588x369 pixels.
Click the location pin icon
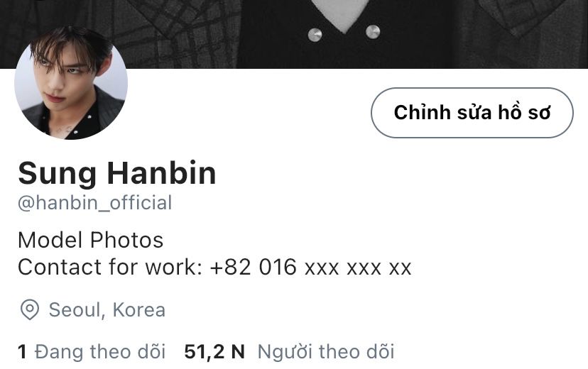(30, 309)
